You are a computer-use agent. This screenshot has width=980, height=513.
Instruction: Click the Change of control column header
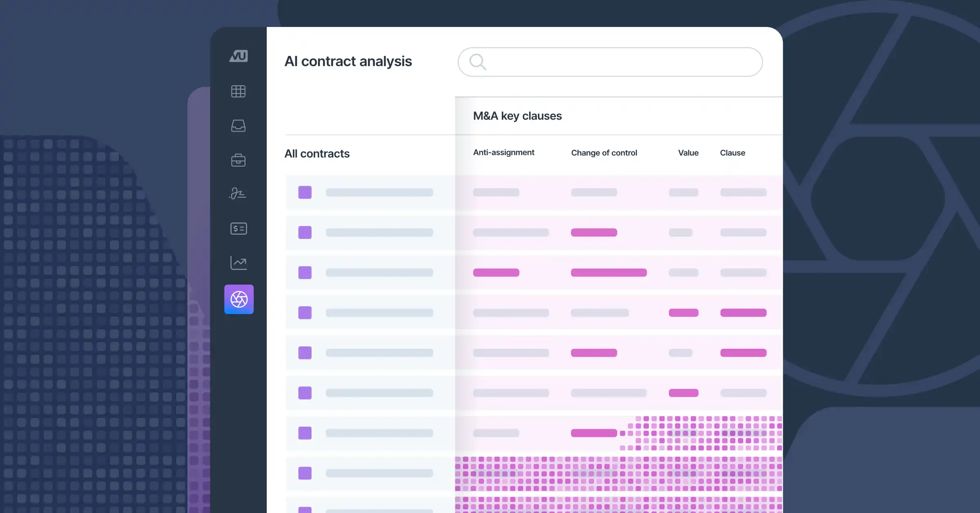coord(604,153)
